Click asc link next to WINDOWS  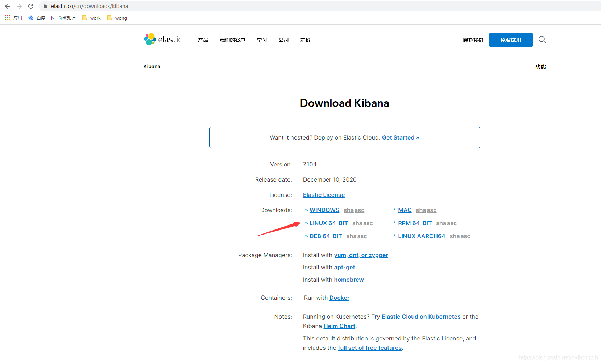[359, 210]
